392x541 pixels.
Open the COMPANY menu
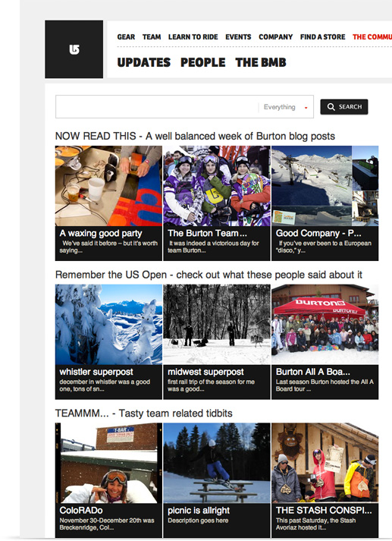275,37
